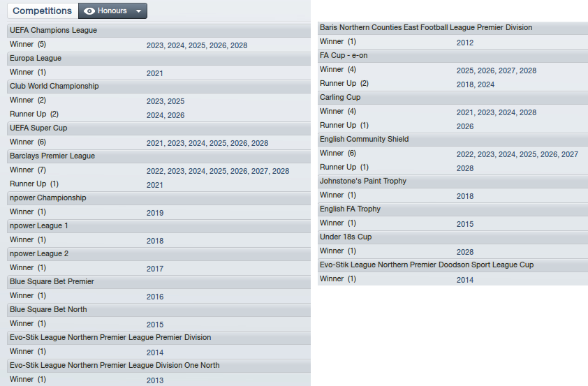The image size is (588, 386).
Task: Select the FA Cup - e-on header
Action: 453,56
